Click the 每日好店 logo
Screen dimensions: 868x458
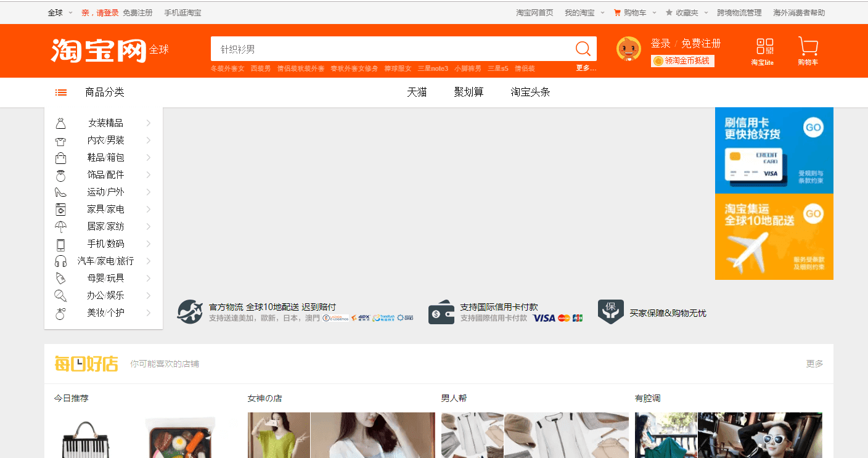tap(86, 364)
